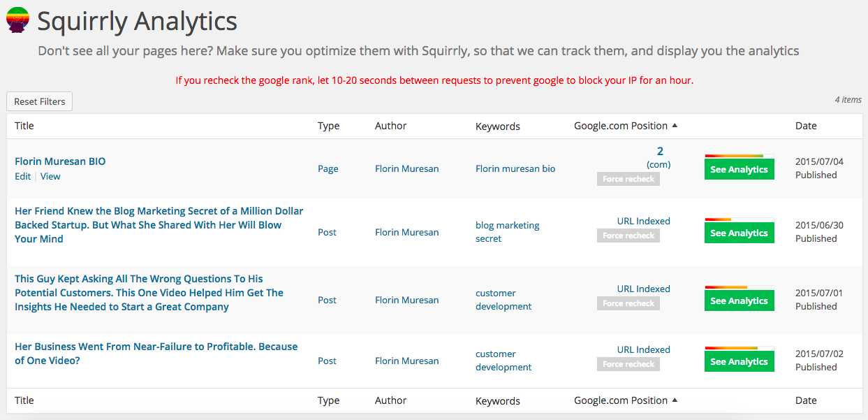Click footer Type column header
Viewport: 868px width, 420px height.
click(328, 400)
